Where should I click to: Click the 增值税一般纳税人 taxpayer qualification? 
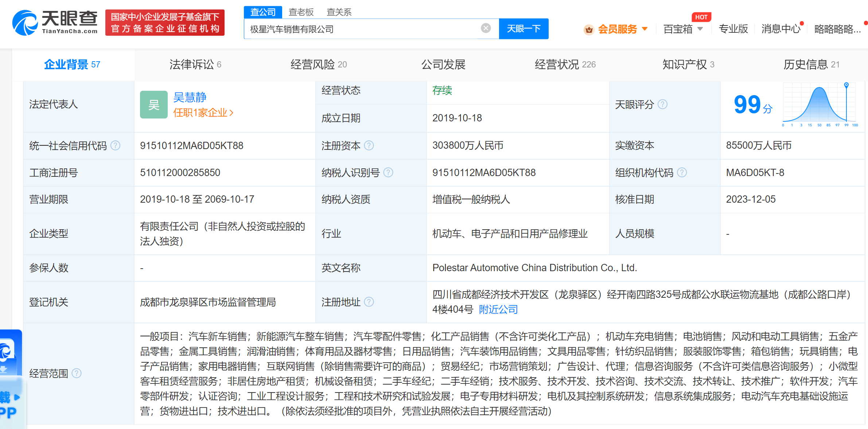(x=471, y=199)
